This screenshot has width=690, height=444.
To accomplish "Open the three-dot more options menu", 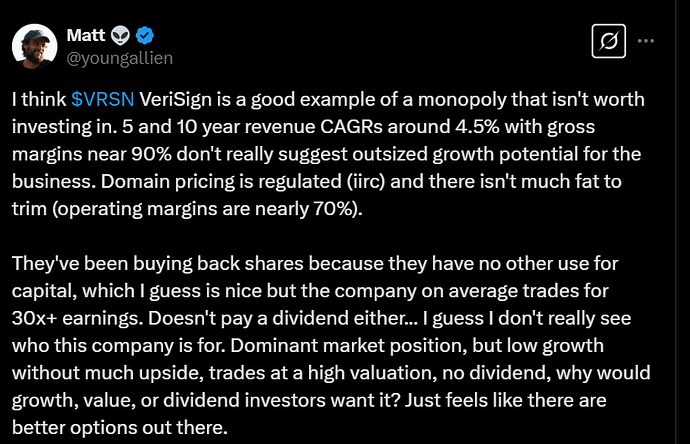I will coord(647,41).
